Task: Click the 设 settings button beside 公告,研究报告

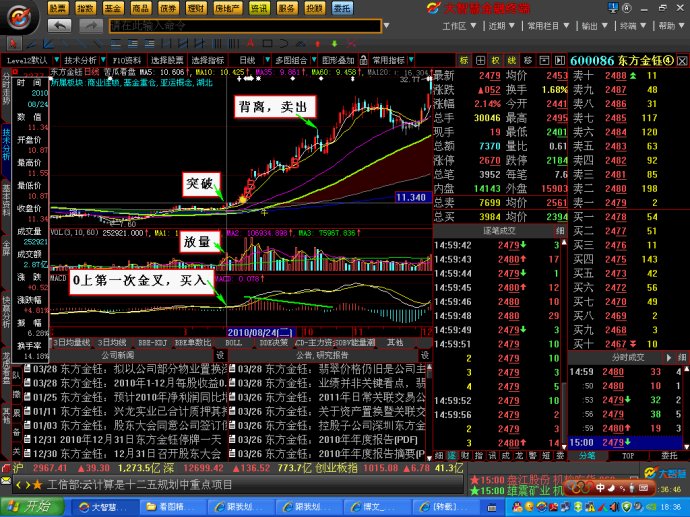Action: (425, 355)
